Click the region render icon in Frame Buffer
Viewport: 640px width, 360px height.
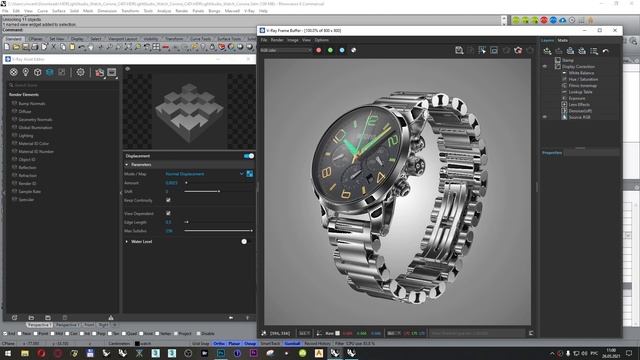494,50
